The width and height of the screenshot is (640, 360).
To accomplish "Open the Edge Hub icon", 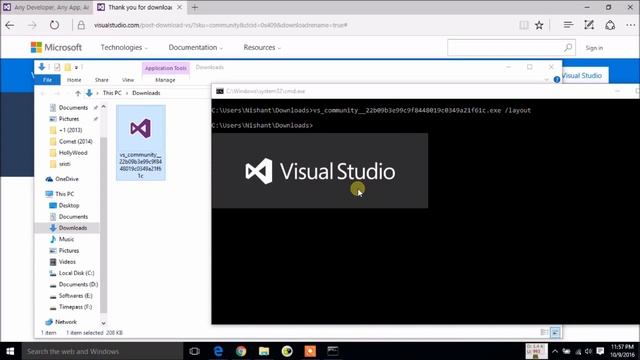I will click(x=568, y=25).
